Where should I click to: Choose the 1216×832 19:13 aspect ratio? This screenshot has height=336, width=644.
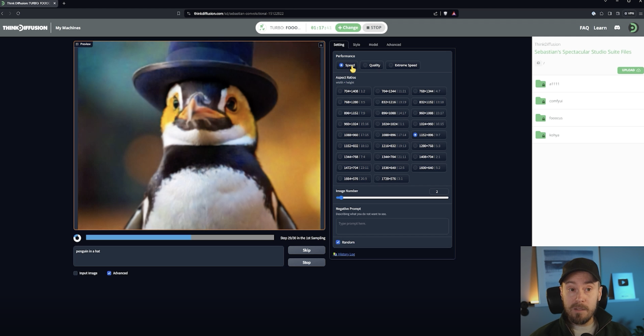pyautogui.click(x=391, y=146)
